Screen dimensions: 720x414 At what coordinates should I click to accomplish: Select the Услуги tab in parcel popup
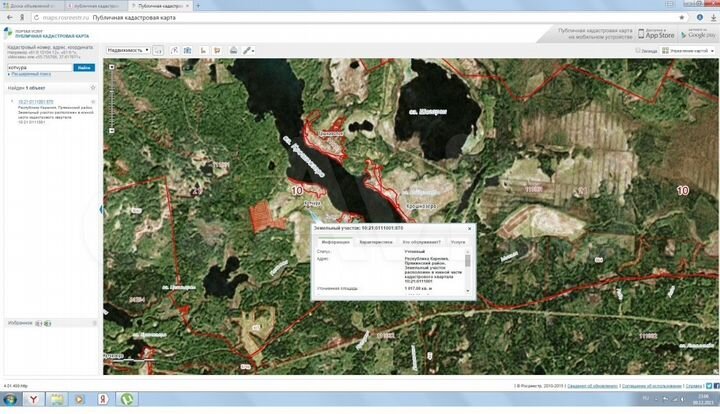pos(458,242)
